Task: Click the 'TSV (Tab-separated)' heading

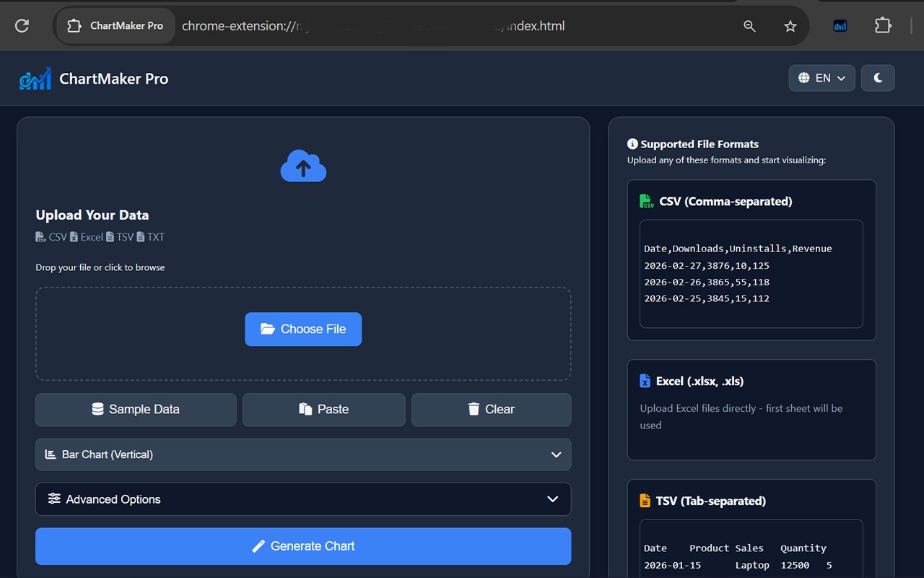Action: pyautogui.click(x=711, y=501)
